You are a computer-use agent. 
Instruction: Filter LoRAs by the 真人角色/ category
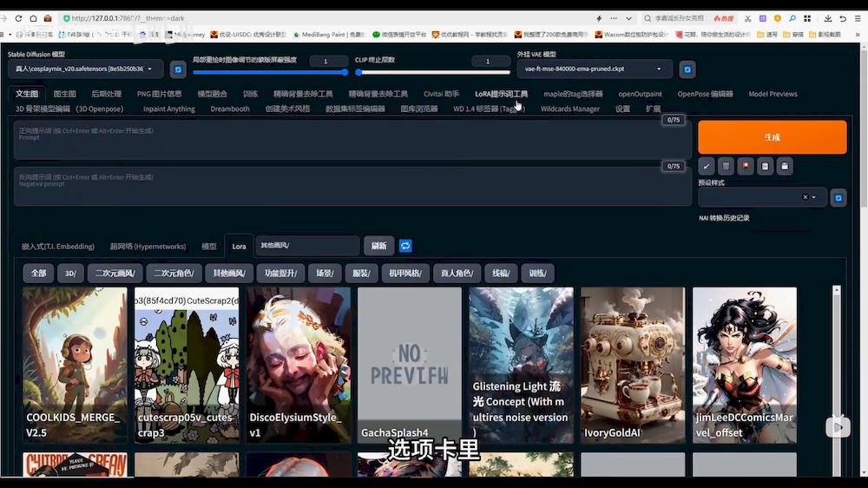point(456,274)
